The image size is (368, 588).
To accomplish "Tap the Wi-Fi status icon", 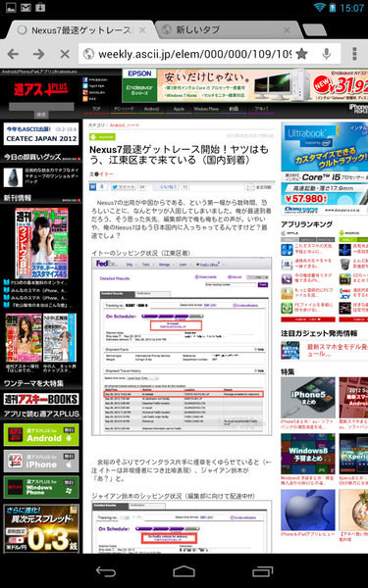I will (319, 7).
